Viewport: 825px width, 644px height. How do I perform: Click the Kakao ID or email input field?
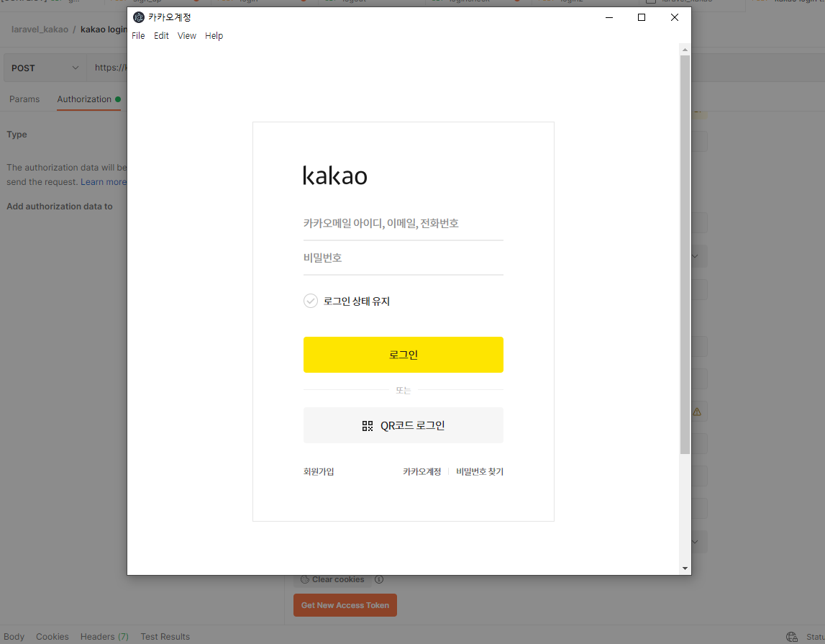pos(403,224)
